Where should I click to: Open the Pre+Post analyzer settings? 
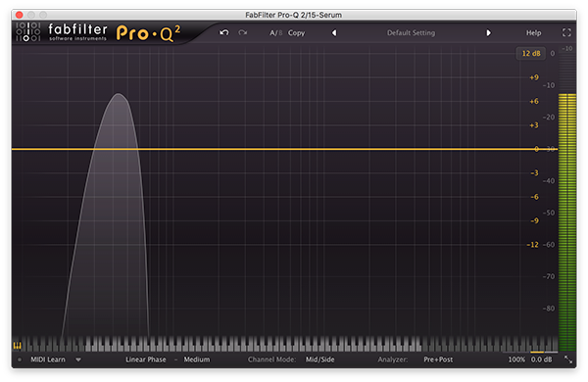438,359
